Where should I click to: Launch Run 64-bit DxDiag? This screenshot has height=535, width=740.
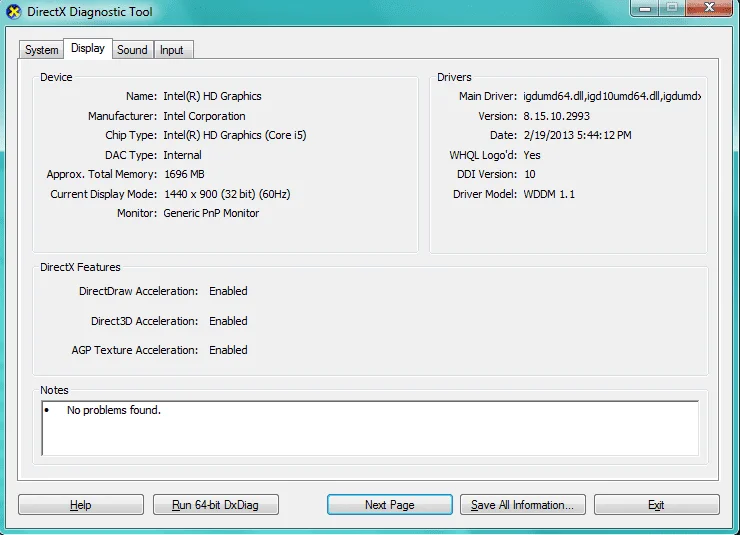(x=216, y=505)
